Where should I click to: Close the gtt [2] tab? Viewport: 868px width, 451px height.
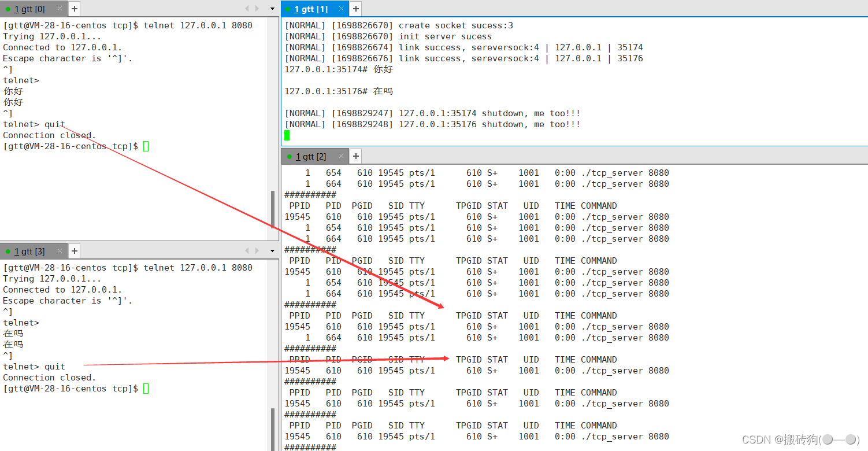(x=341, y=156)
